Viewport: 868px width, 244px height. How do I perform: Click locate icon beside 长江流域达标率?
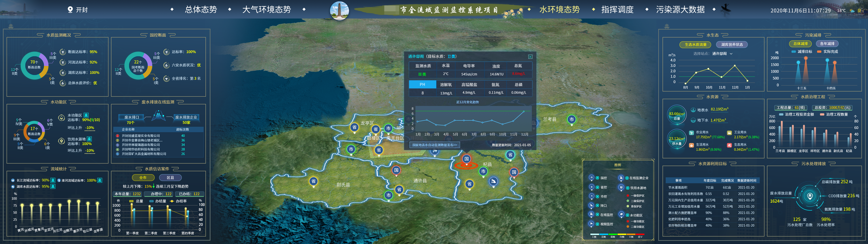[53, 180]
